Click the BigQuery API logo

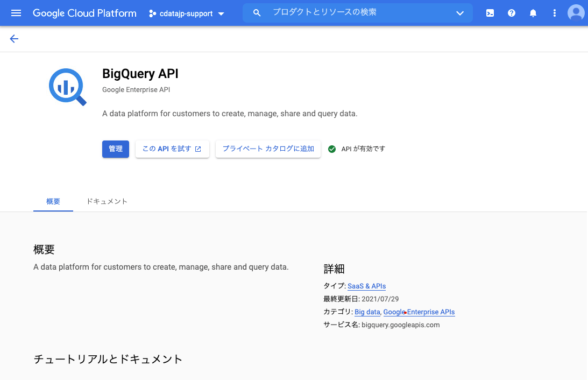pyautogui.click(x=68, y=87)
